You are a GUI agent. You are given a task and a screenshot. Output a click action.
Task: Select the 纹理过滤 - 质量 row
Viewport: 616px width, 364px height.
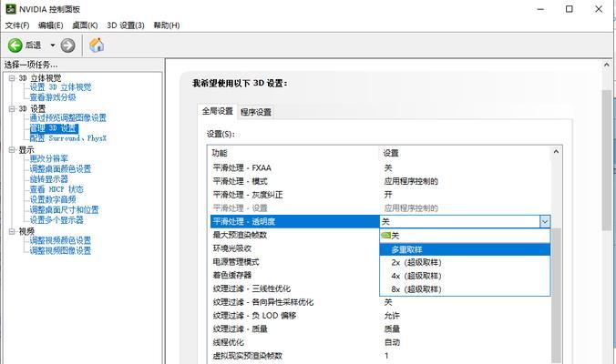click(380, 329)
